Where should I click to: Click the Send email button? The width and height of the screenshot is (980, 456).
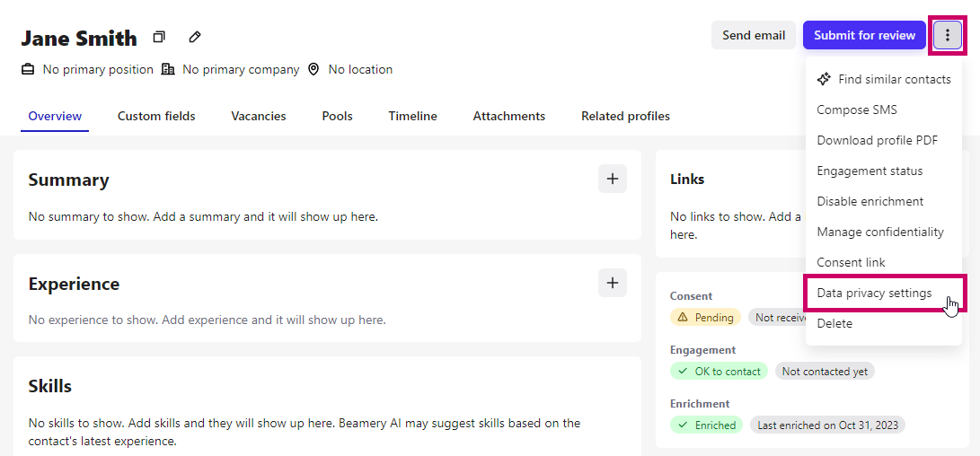pyautogui.click(x=754, y=35)
